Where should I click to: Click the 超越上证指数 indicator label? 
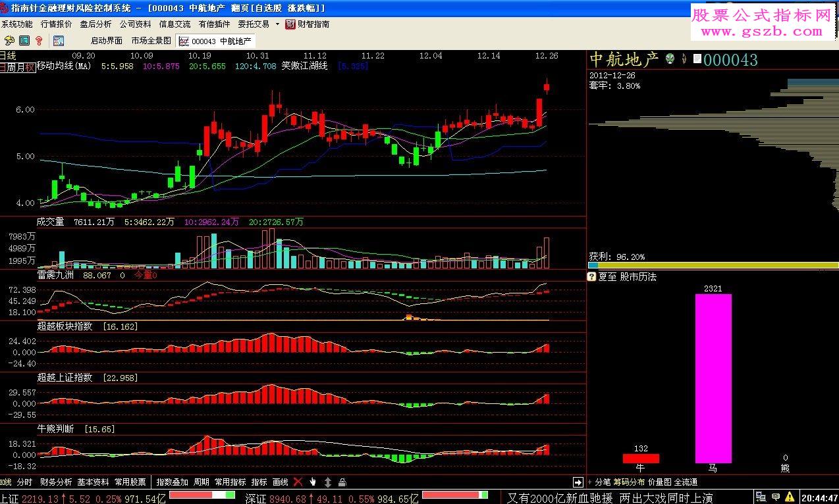click(x=65, y=378)
